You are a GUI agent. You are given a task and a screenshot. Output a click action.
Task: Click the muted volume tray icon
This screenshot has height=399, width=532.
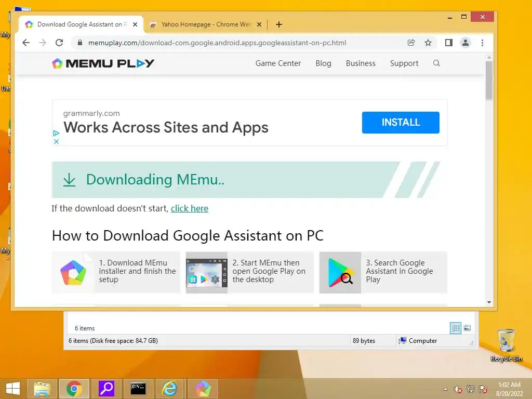[x=458, y=389]
